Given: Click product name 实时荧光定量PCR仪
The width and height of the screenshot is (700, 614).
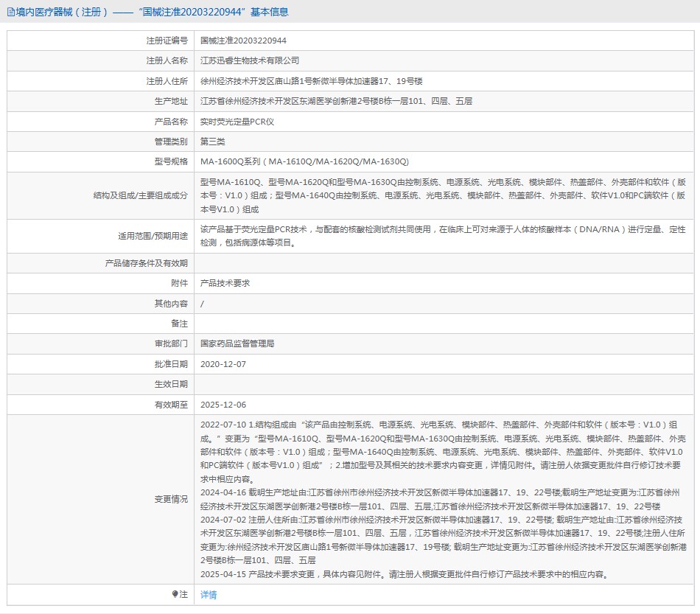Looking at the screenshot, I should 237,122.
